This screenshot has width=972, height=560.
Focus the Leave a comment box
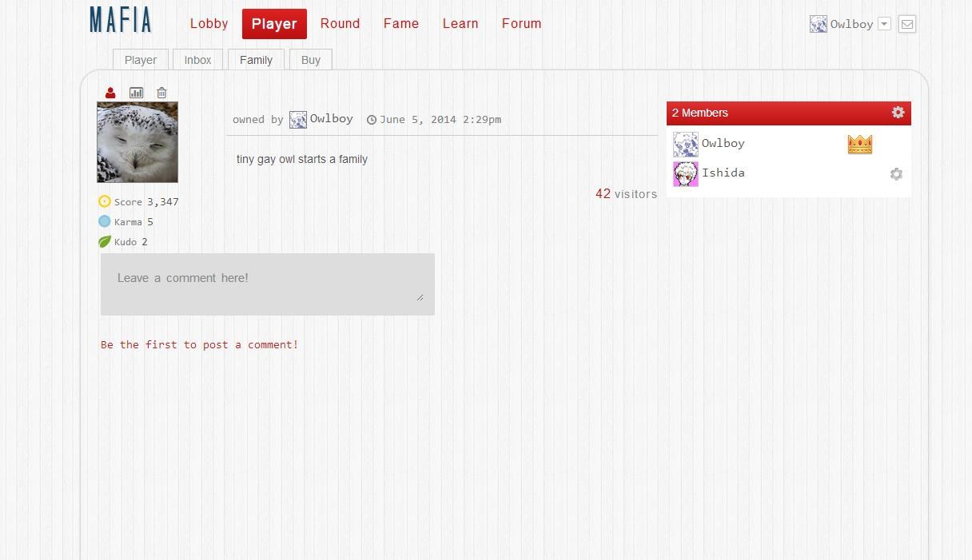268,284
